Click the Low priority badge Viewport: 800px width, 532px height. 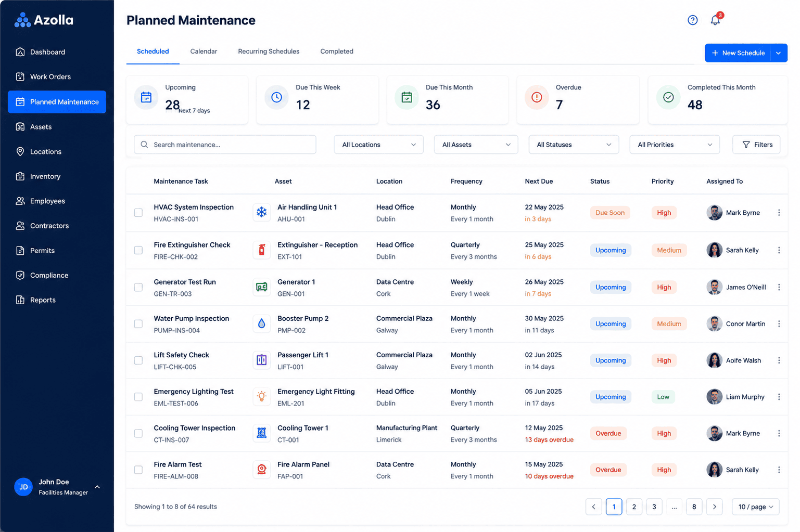coord(663,397)
